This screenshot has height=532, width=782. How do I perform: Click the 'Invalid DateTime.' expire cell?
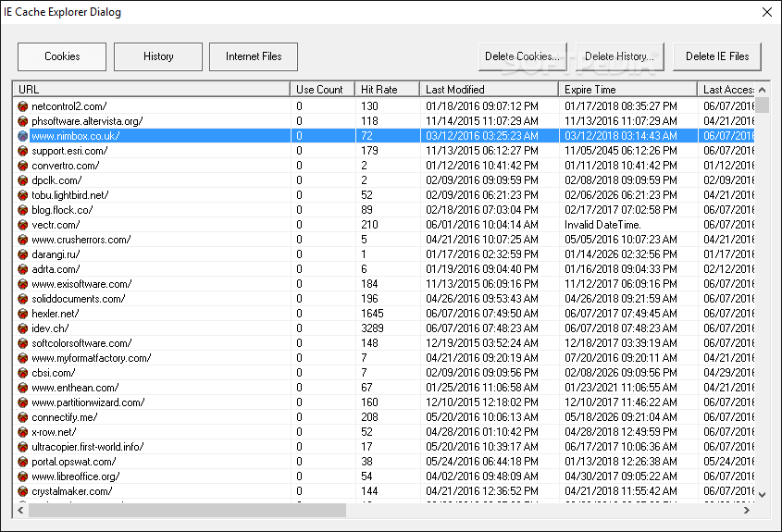pyautogui.click(x=602, y=225)
